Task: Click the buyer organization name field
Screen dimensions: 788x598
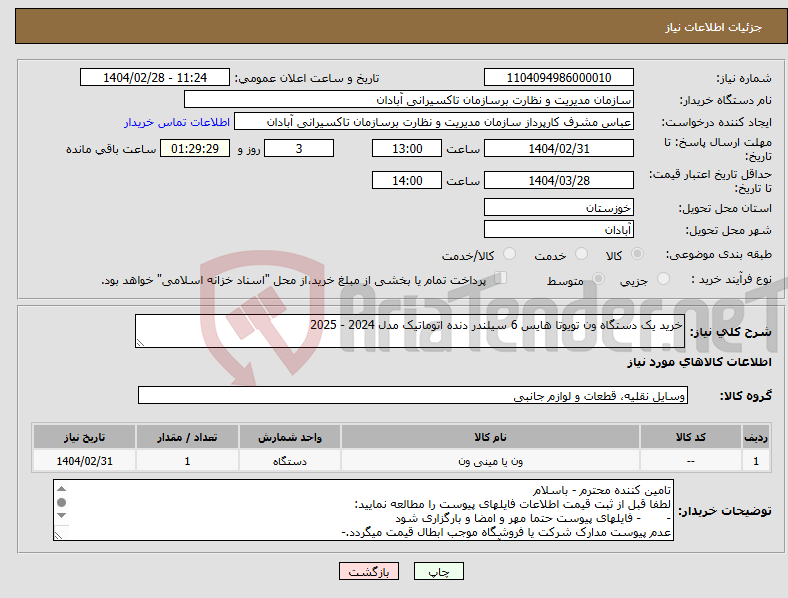Action: (409, 99)
